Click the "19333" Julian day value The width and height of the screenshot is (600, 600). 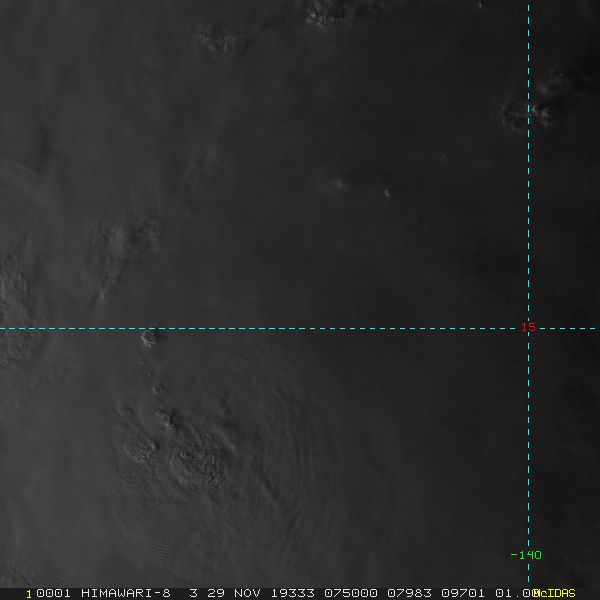pos(293,593)
